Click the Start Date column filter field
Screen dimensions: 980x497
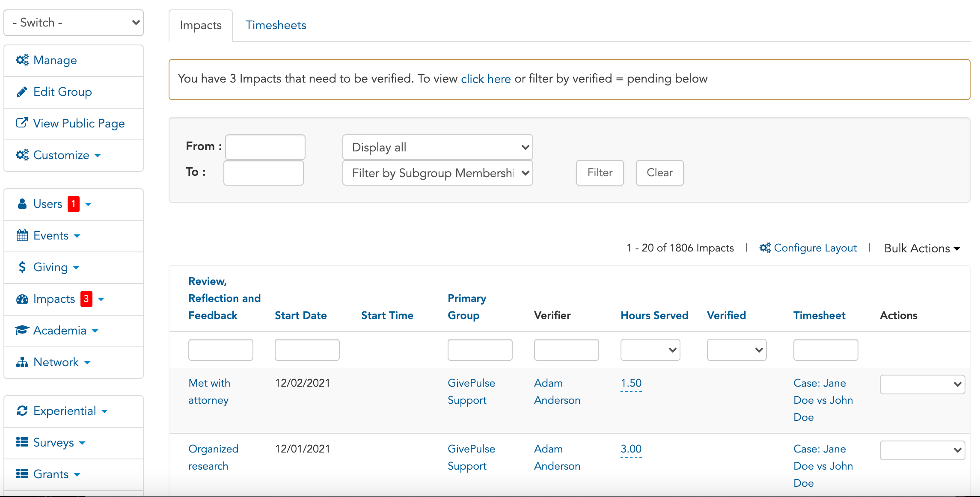click(x=307, y=350)
